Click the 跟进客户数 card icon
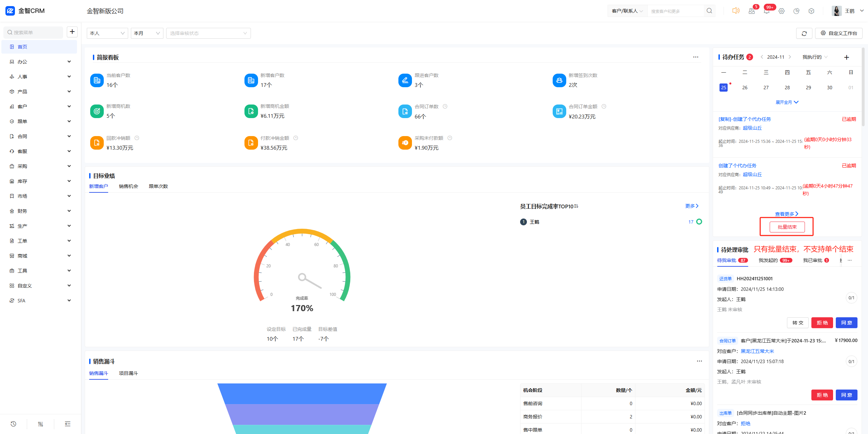The height and width of the screenshot is (434, 868). (x=405, y=80)
